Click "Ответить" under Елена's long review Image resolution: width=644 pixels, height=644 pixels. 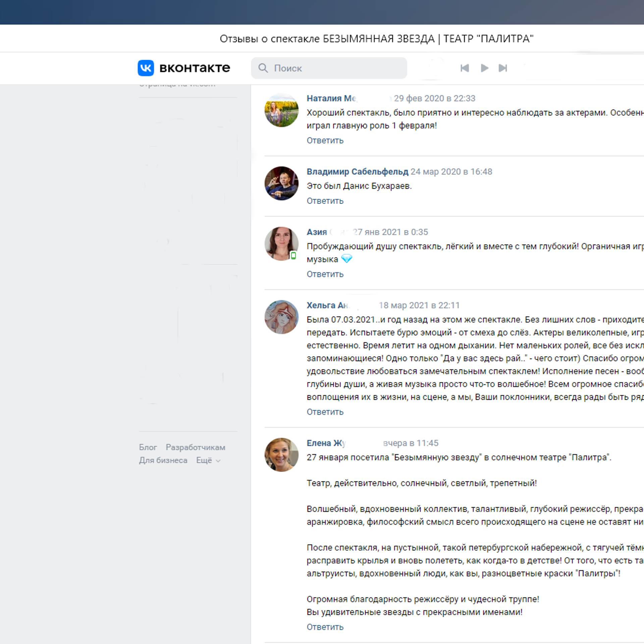[x=325, y=627]
